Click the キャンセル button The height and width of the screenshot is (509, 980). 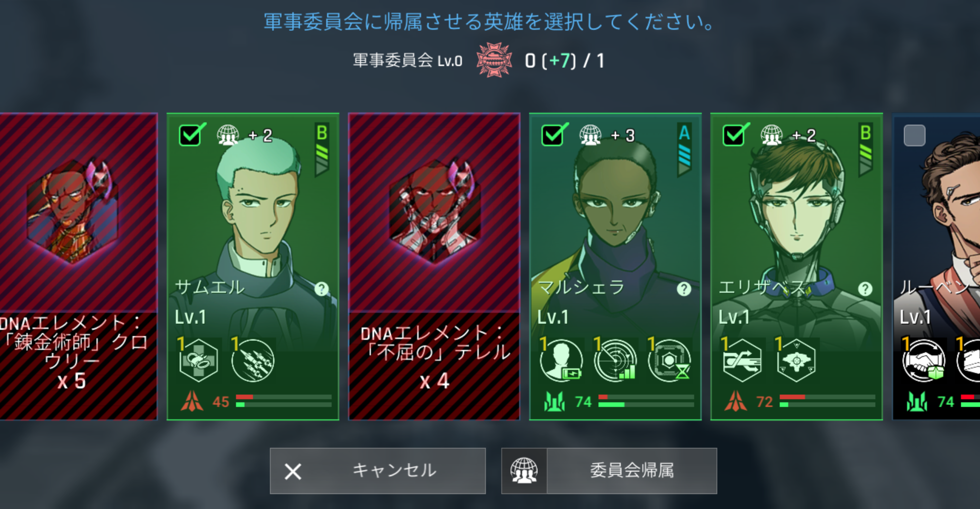coord(378,471)
